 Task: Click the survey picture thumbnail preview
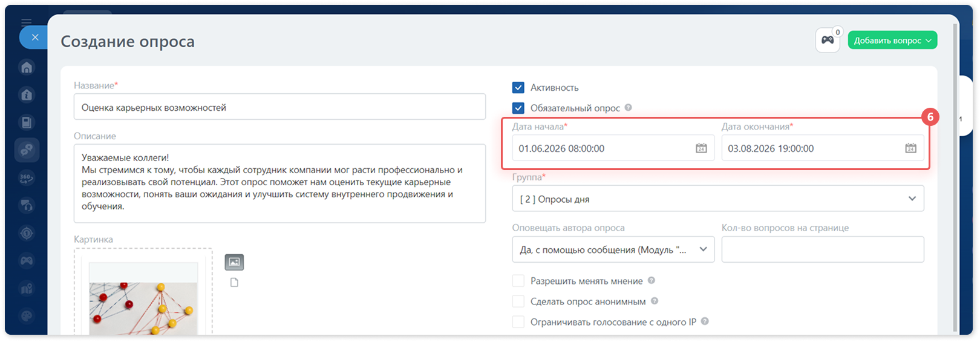(x=143, y=299)
